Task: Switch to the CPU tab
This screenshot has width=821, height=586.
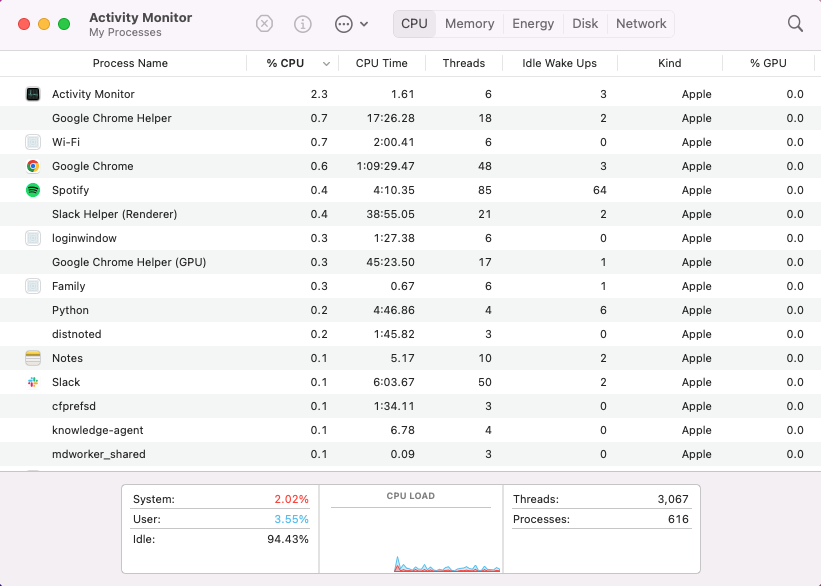Action: tap(414, 24)
